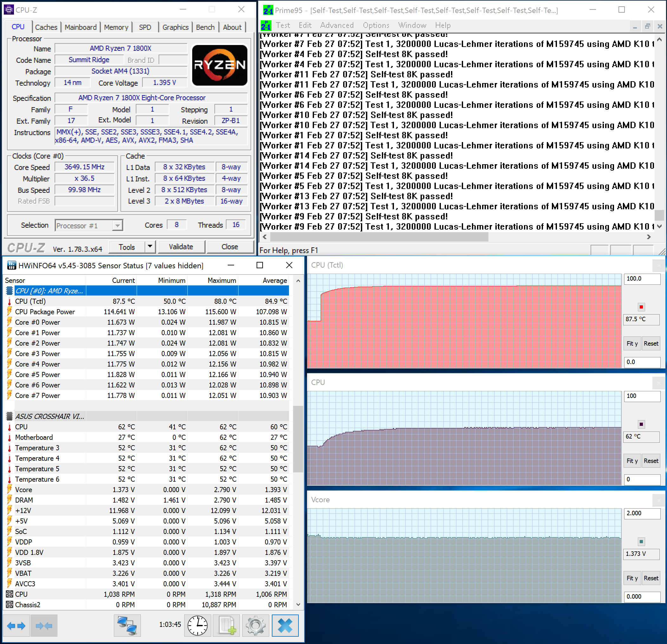
Task: Reset the sensor clock timer icon
Action: point(197,625)
